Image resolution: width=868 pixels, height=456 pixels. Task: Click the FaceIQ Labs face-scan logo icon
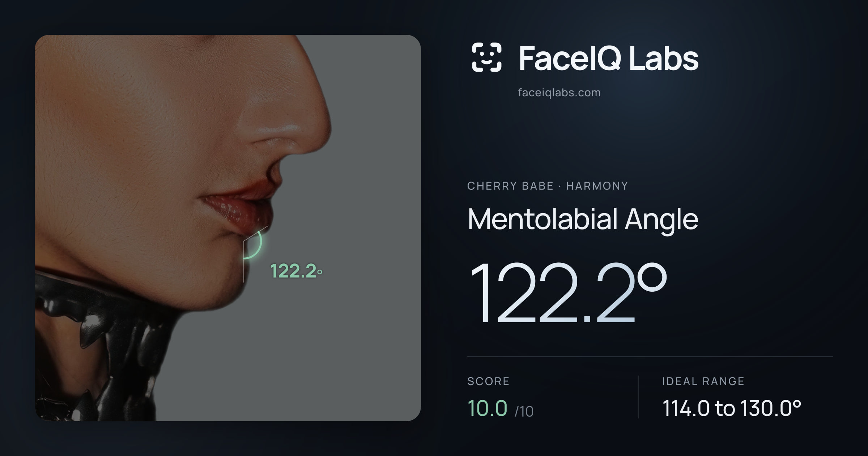click(x=486, y=57)
